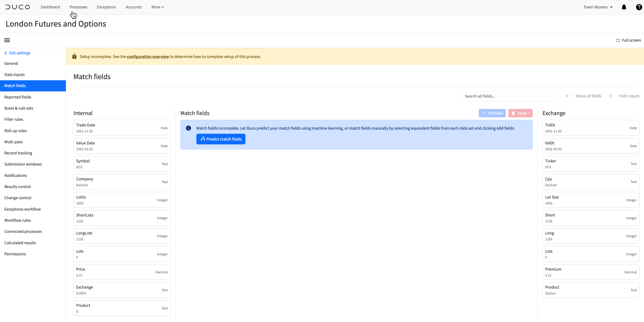644x322 pixels.
Task: Click the Add fields button
Action: 492,113
